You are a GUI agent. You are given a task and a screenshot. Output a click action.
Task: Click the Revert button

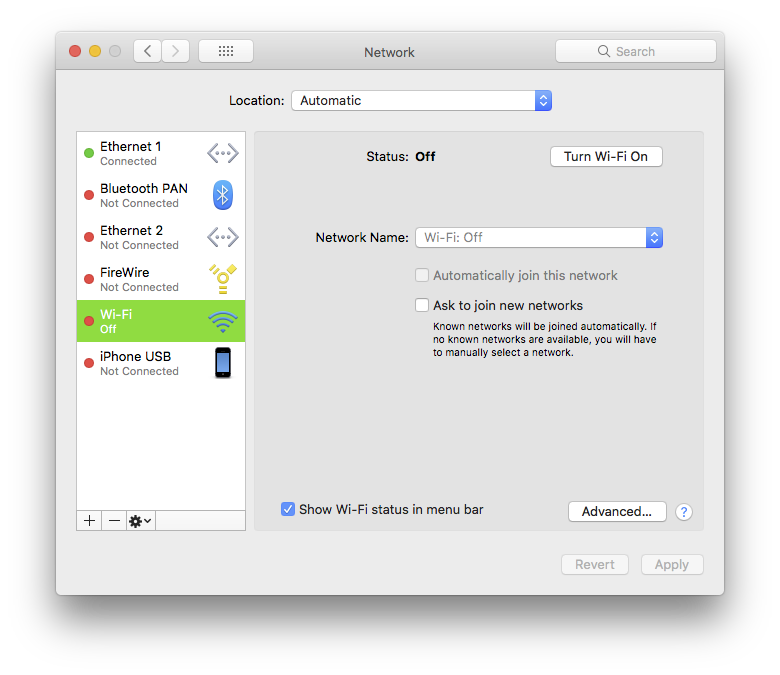(594, 565)
